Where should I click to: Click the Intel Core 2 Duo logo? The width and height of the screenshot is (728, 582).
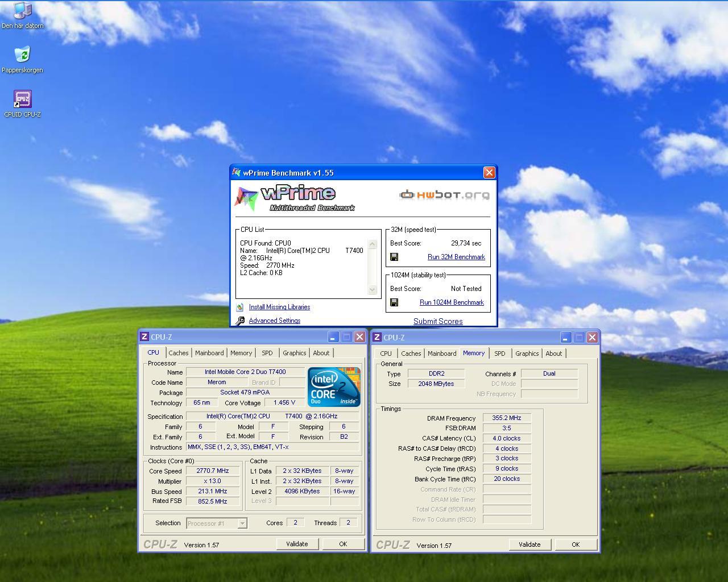[x=334, y=387]
